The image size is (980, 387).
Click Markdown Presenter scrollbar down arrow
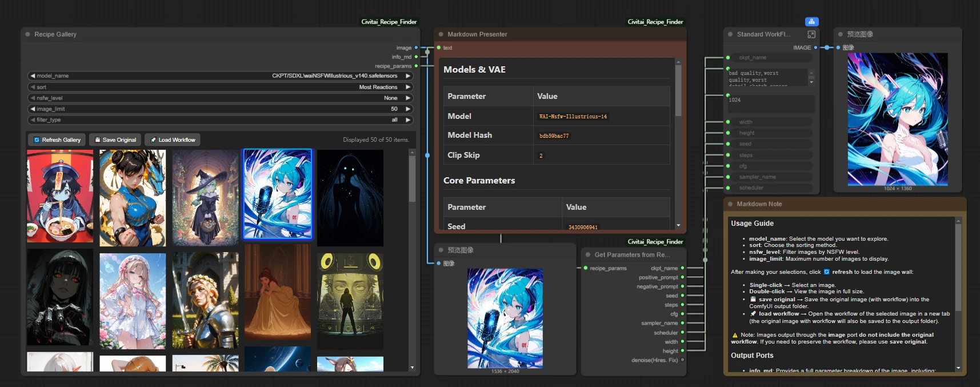(x=678, y=225)
